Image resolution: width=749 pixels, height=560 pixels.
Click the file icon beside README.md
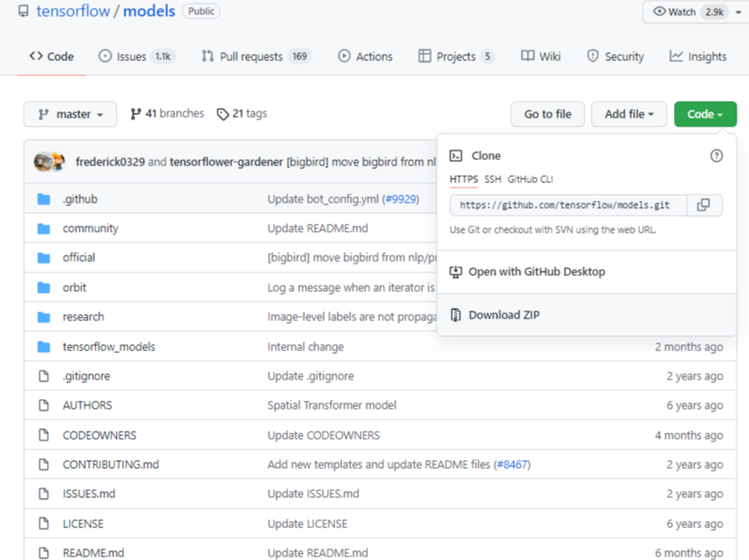[44, 553]
